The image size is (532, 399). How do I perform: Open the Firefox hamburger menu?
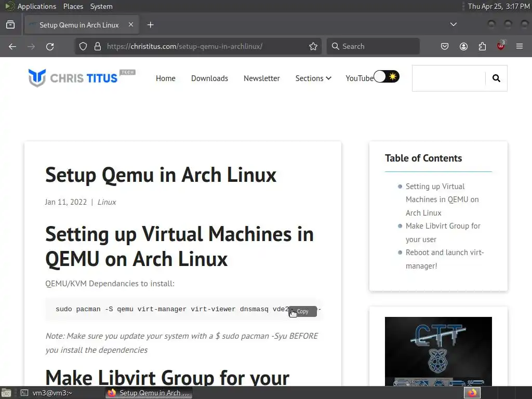520,46
